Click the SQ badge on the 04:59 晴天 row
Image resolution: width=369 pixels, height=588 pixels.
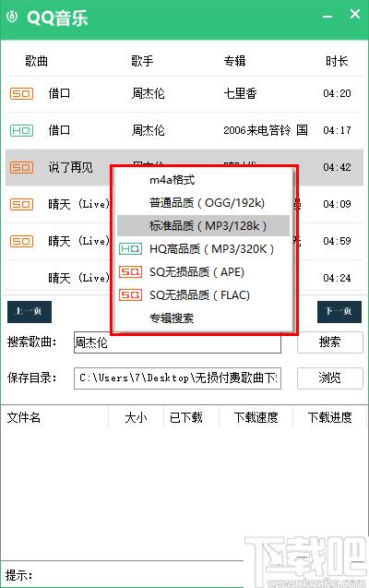(22, 241)
